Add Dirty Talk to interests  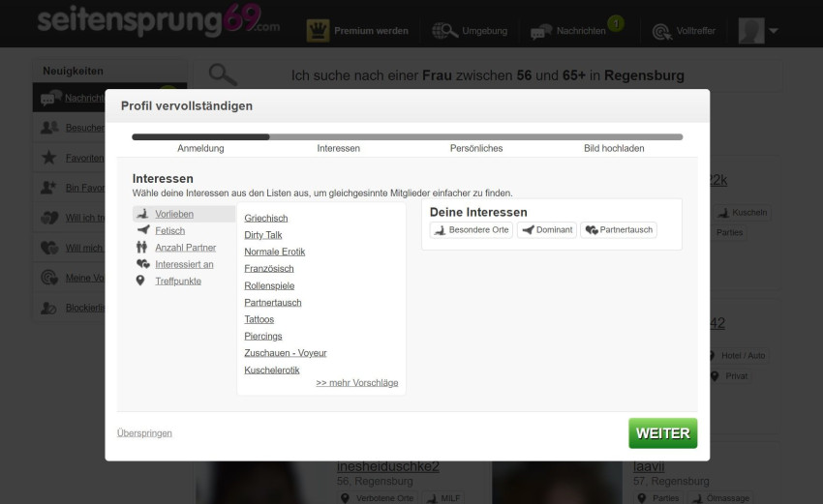coord(263,235)
